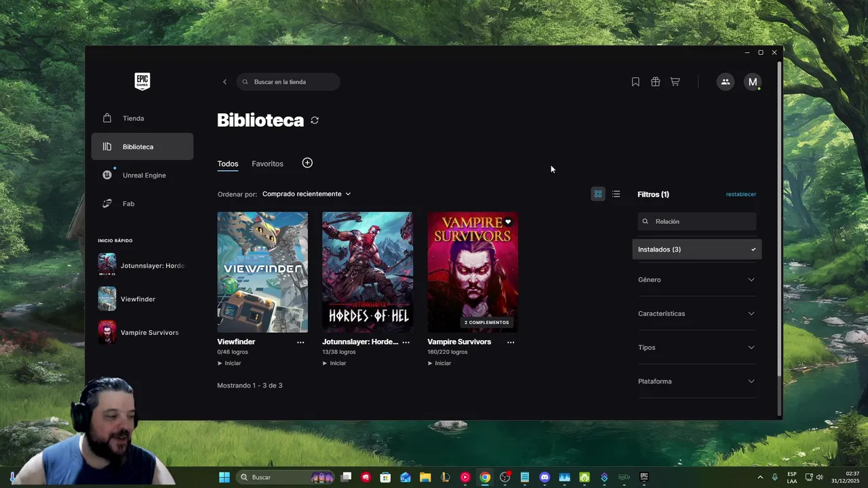The width and height of the screenshot is (868, 488).
Task: Click the Fab logo icon
Action: (107, 203)
